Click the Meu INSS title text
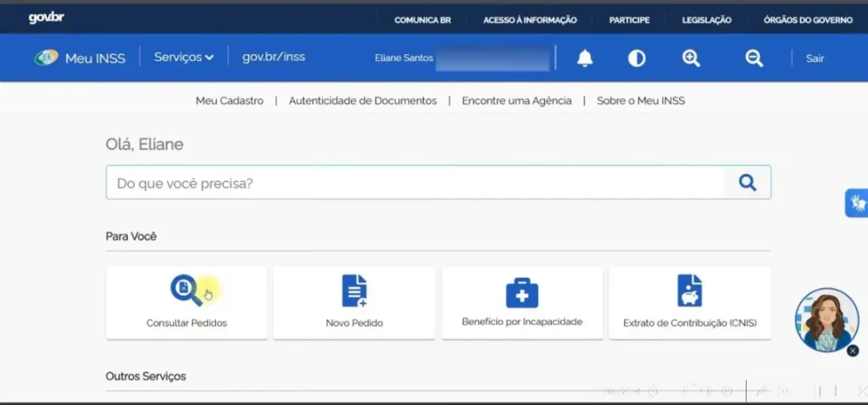 click(95, 58)
